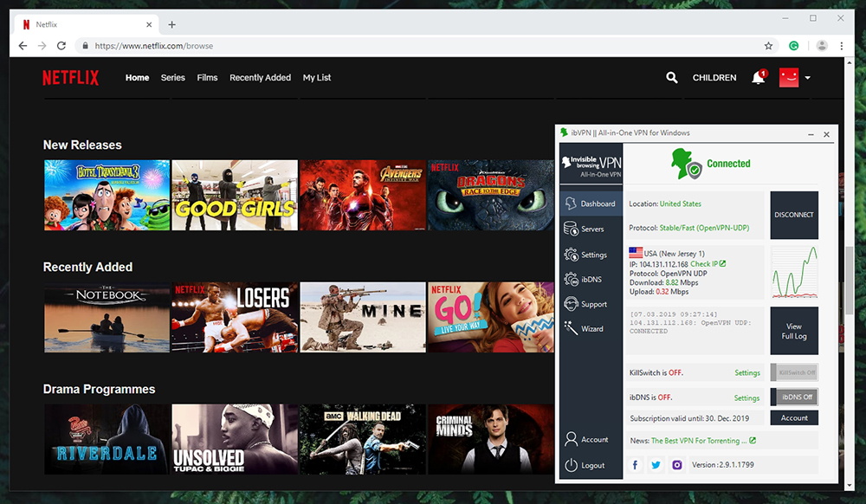Open the Films menu in Netflix
This screenshot has height=504, width=866.
(207, 77)
